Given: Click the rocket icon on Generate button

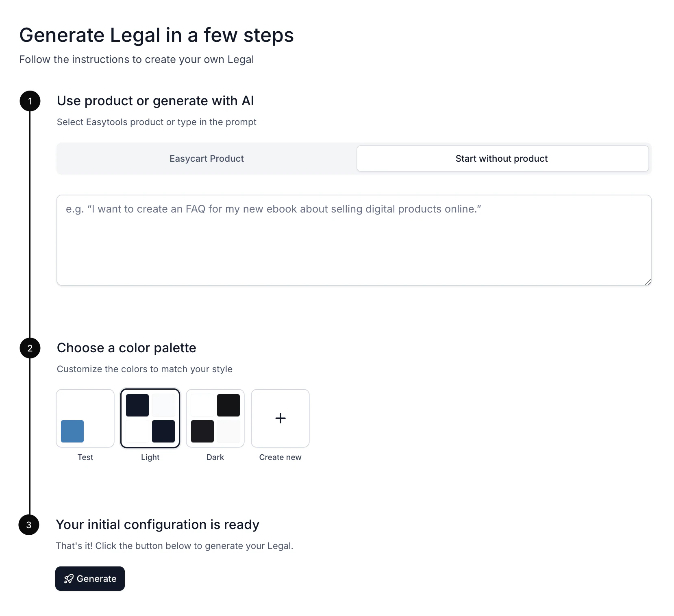Looking at the screenshot, I should click(69, 579).
